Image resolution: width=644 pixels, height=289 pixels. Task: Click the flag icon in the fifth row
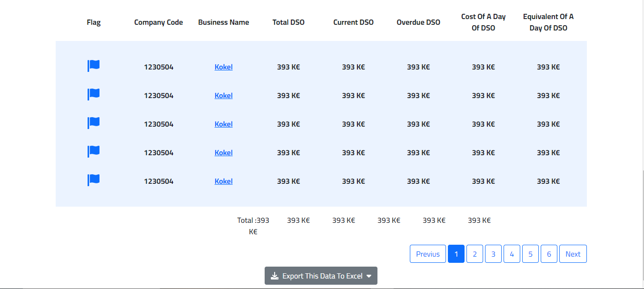tap(93, 180)
